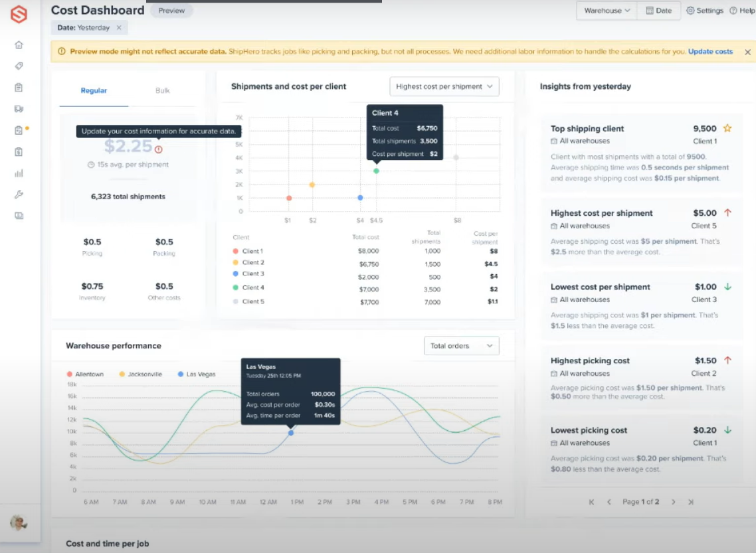Open the user avatar at the sidebar bottom

click(x=19, y=522)
